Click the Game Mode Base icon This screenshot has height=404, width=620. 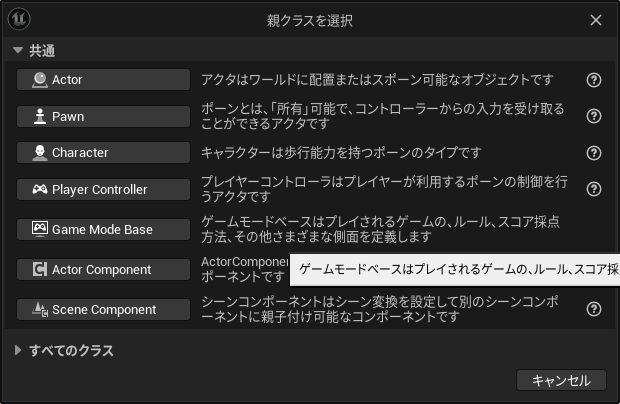click(x=40, y=229)
